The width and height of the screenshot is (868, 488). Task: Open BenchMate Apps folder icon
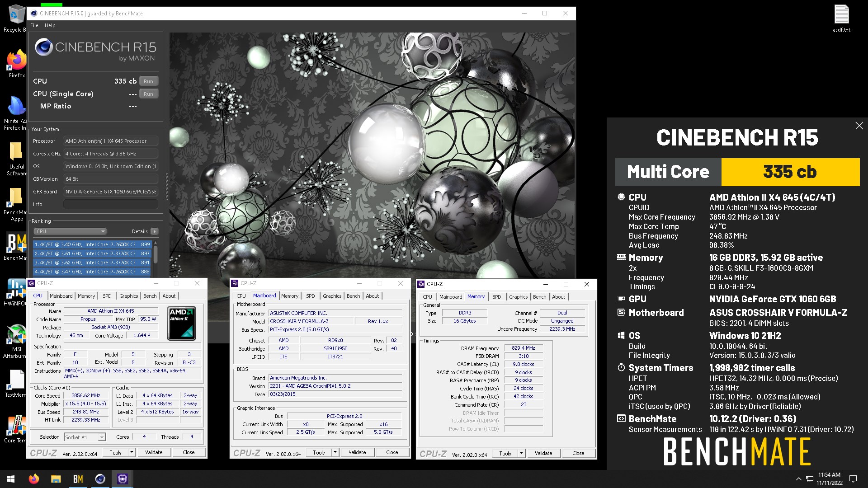[x=16, y=204]
